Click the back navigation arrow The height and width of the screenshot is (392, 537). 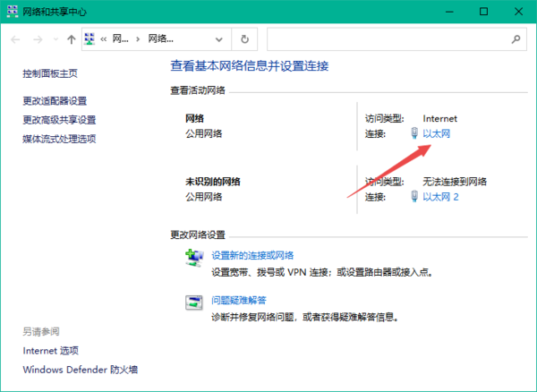point(14,39)
